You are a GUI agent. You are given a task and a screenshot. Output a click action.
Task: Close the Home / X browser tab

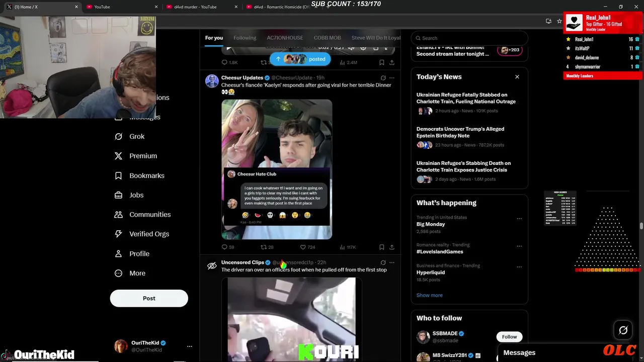(76, 7)
